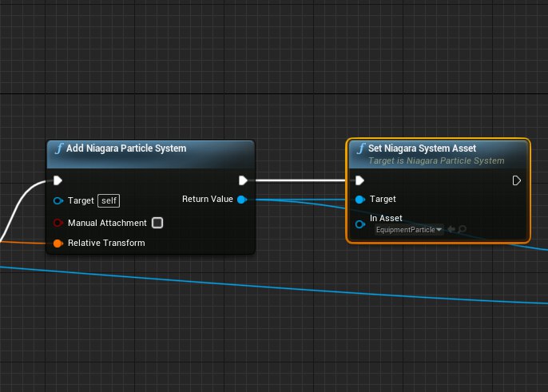Click Target pin on Set Niagara System Asset
This screenshot has width=548, height=392.
pyautogui.click(x=360, y=200)
